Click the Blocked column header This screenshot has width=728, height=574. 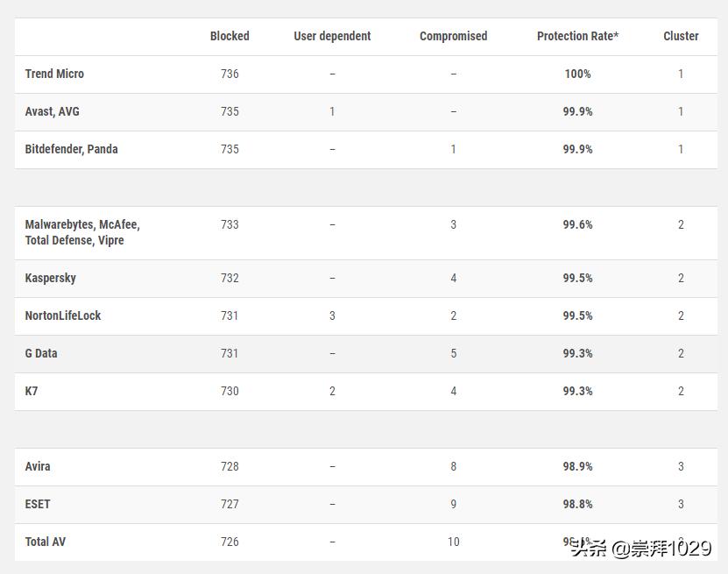click(x=230, y=36)
